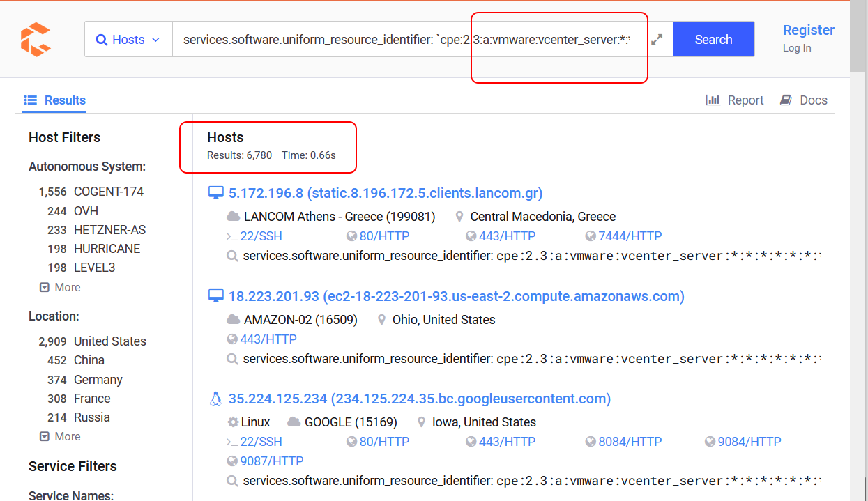This screenshot has height=501, width=868.
Task: Switch to the Results tab
Action: pos(54,100)
